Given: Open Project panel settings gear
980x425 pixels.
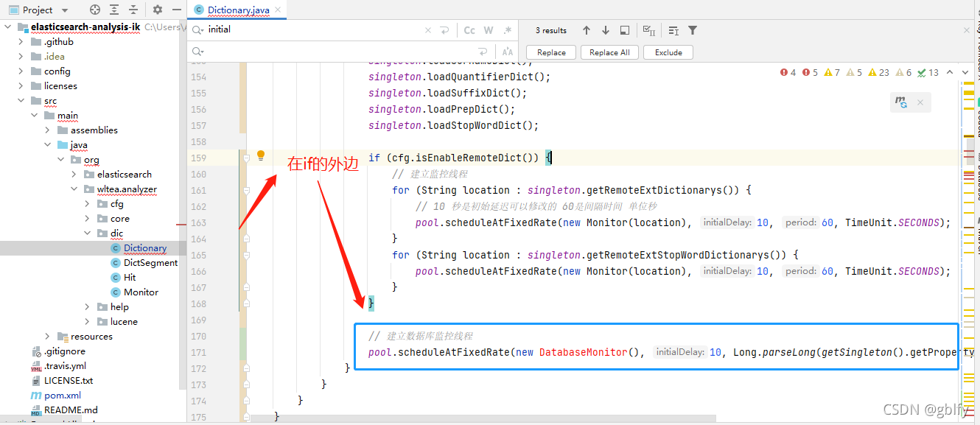Looking at the screenshot, I should [x=158, y=10].
